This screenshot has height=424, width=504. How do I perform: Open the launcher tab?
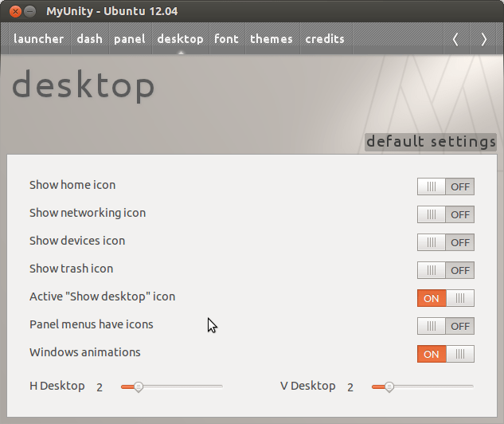click(x=38, y=39)
